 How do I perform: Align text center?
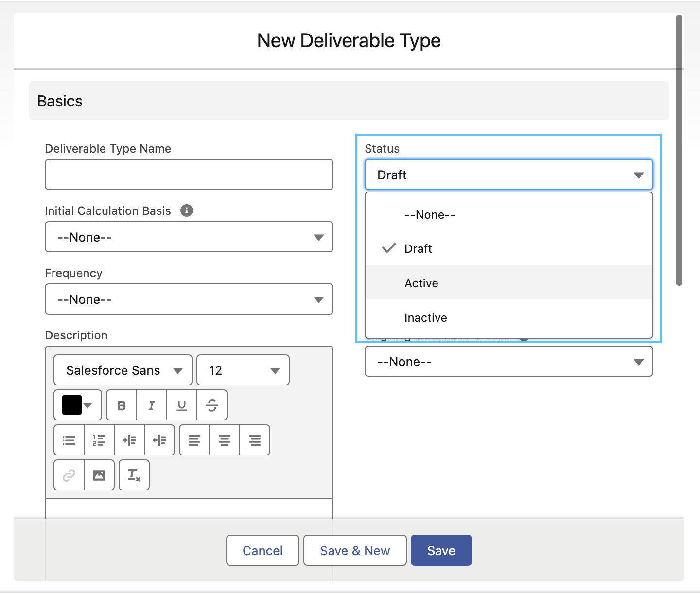pos(225,440)
